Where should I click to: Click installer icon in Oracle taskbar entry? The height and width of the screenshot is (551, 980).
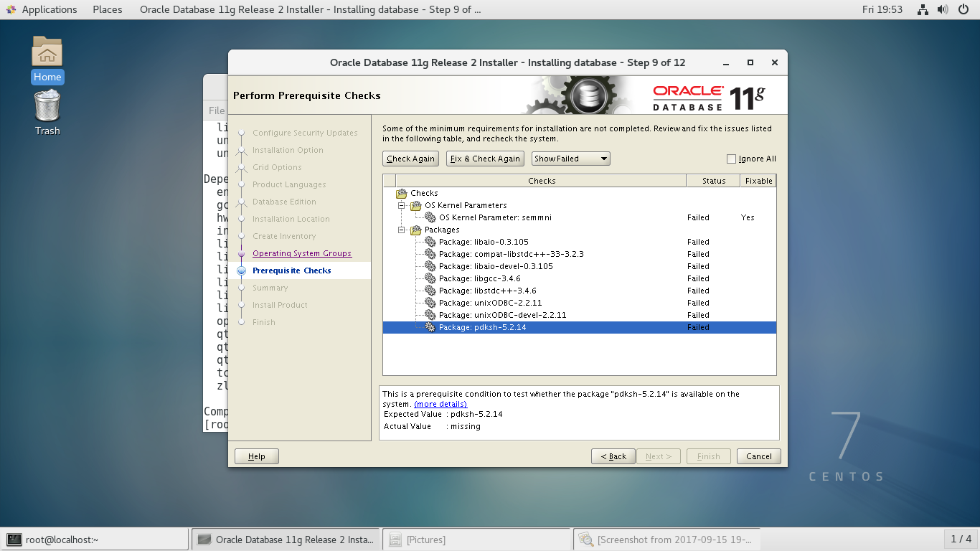pos(204,540)
